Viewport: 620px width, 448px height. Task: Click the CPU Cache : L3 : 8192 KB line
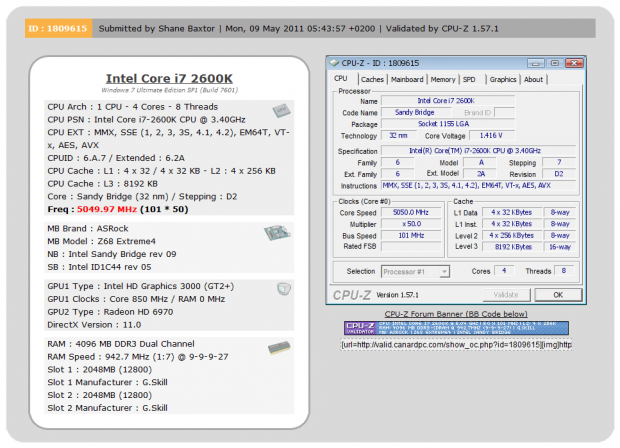[102, 184]
